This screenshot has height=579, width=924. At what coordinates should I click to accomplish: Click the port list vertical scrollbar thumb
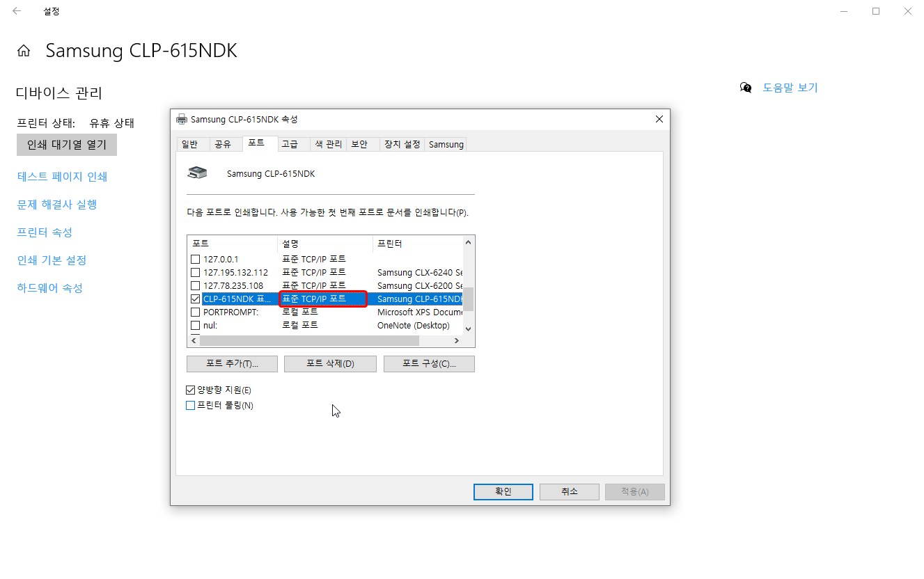[468, 299]
